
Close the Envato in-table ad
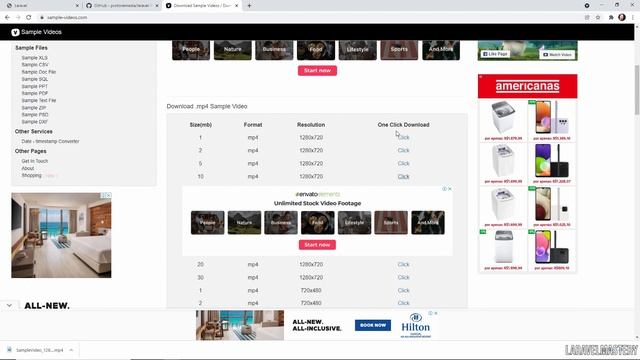coord(450,189)
